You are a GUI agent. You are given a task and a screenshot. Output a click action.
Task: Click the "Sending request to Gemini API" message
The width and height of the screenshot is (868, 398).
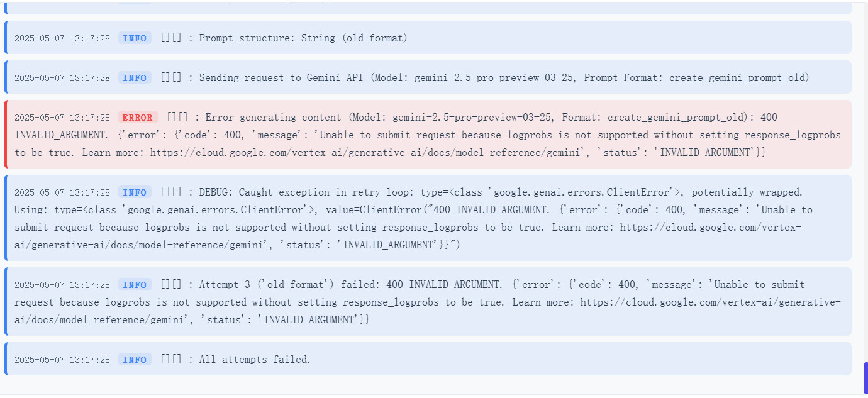tap(503, 78)
